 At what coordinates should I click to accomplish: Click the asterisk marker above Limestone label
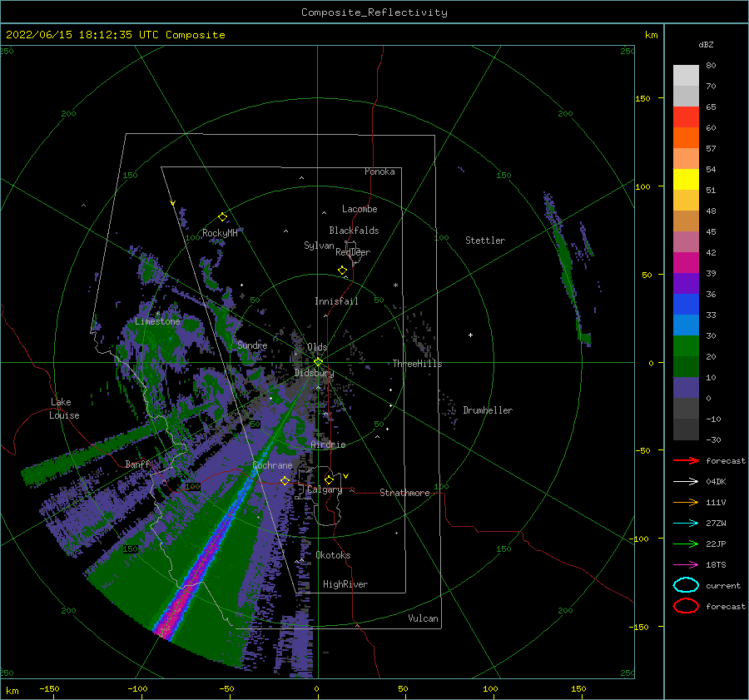pos(157,314)
